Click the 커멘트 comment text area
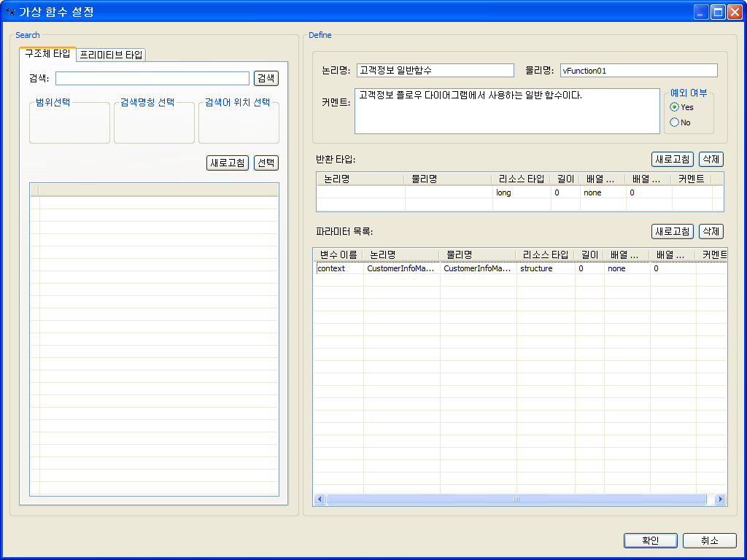747x560 pixels. pyautogui.click(x=506, y=111)
